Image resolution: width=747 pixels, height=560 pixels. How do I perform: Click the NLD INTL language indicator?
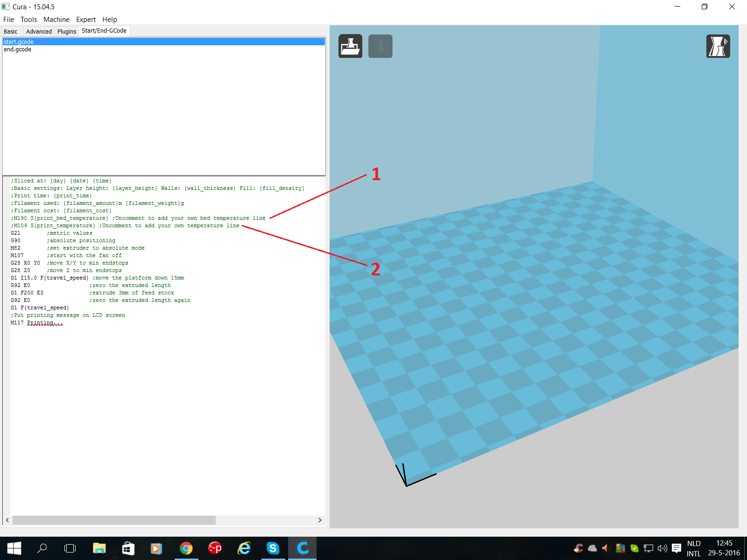(x=694, y=548)
